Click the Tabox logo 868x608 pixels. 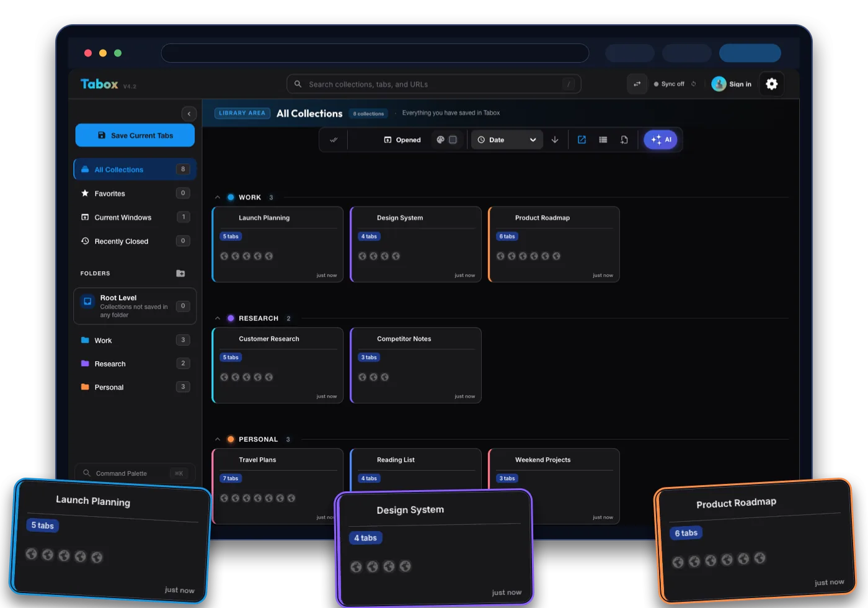99,84
